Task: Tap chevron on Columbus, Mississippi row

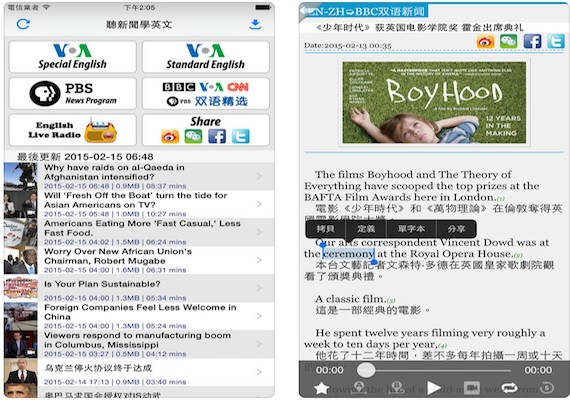Action: [x=259, y=344]
